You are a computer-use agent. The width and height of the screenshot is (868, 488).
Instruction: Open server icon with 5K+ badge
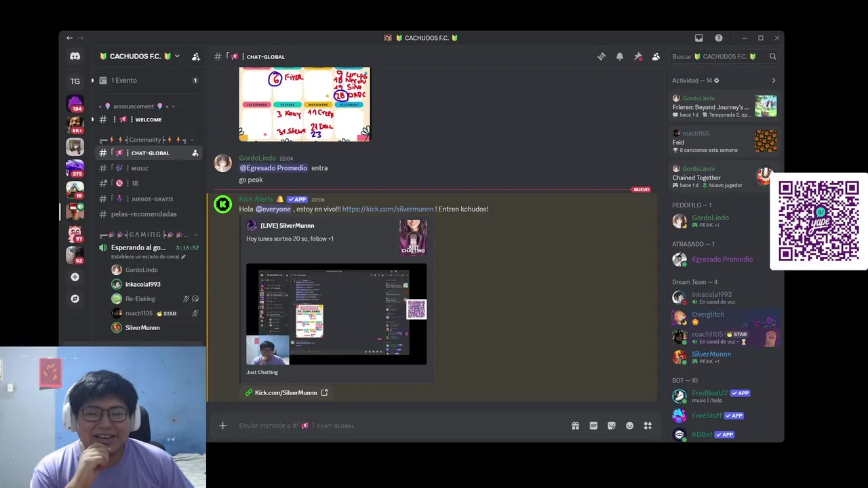pyautogui.click(x=75, y=125)
